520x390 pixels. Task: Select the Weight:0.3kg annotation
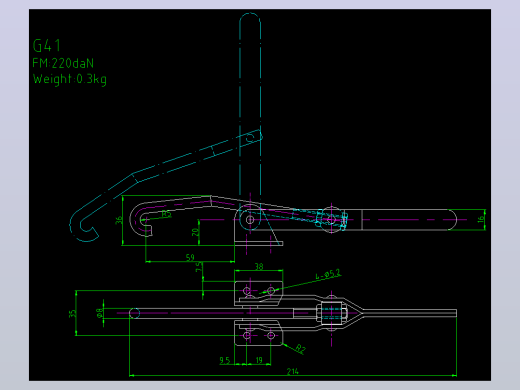70,79
